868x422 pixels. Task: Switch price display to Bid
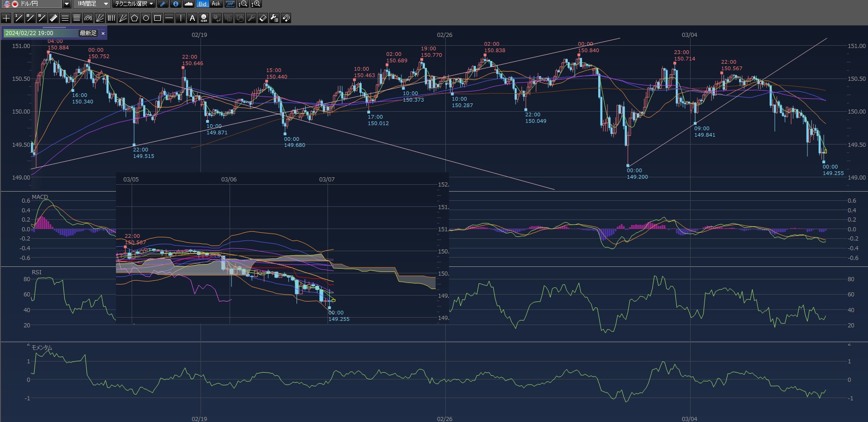click(202, 4)
